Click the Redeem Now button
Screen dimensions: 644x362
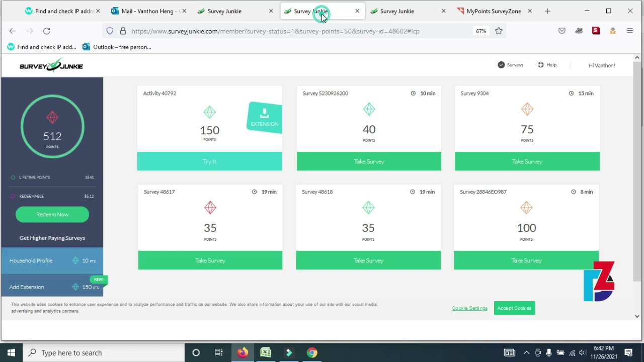[x=52, y=214]
